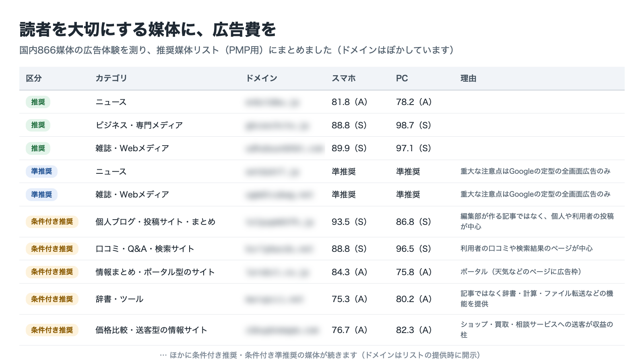Image resolution: width=644 pixels, height=362 pixels.
Task: Select the 口コミ・Q&A・検索サイト category cell
Action: pos(145,249)
